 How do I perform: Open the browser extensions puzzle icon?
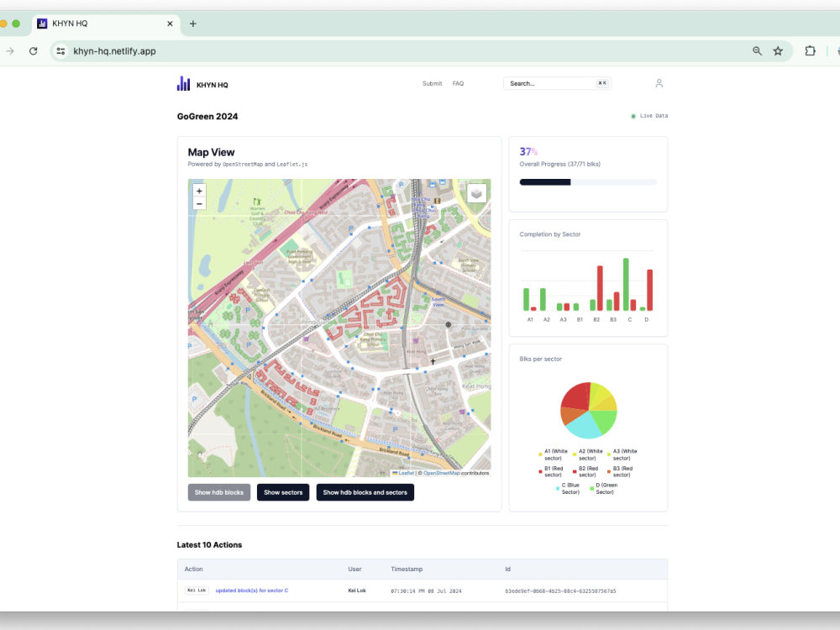(x=810, y=51)
